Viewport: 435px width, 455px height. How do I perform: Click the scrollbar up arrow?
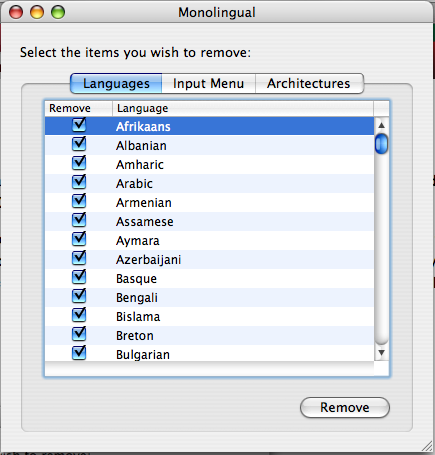pos(382,125)
